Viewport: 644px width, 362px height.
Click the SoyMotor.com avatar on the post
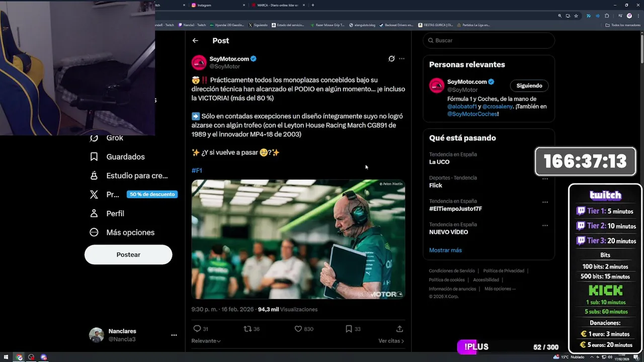click(199, 62)
